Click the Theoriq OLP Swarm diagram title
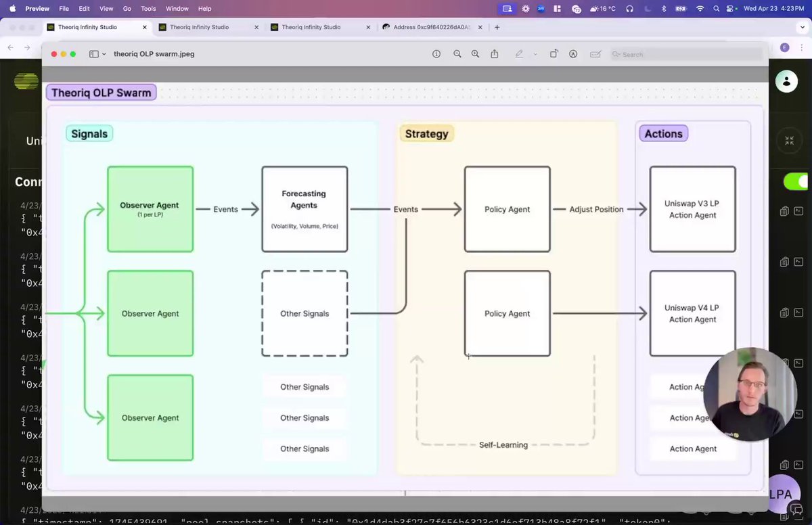Screen dimensions: 812x525 tap(101, 93)
